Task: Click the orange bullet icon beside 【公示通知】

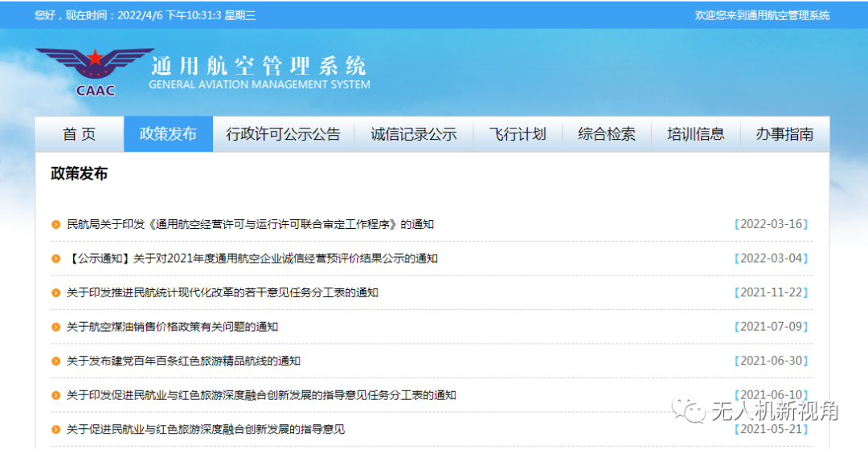Action: (x=55, y=259)
